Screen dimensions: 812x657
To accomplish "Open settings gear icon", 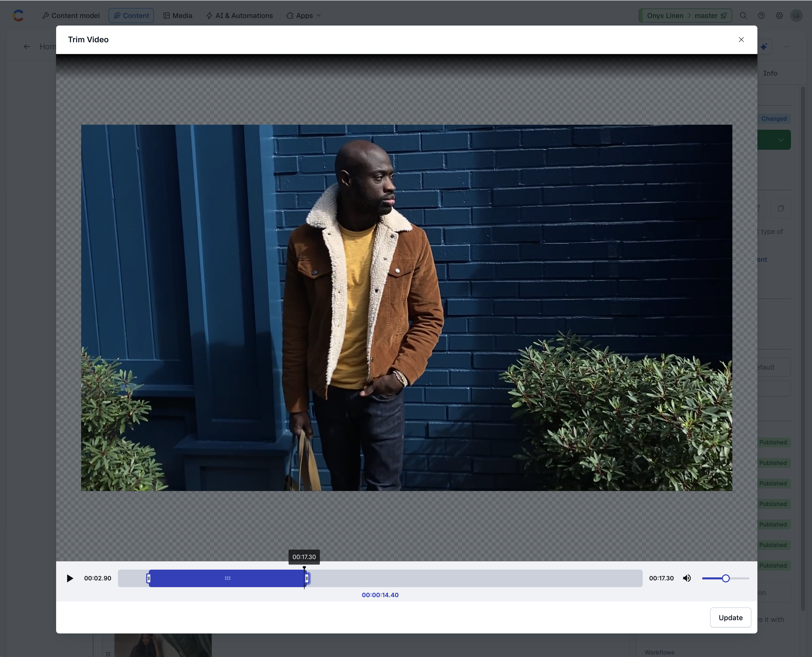I will tap(779, 16).
